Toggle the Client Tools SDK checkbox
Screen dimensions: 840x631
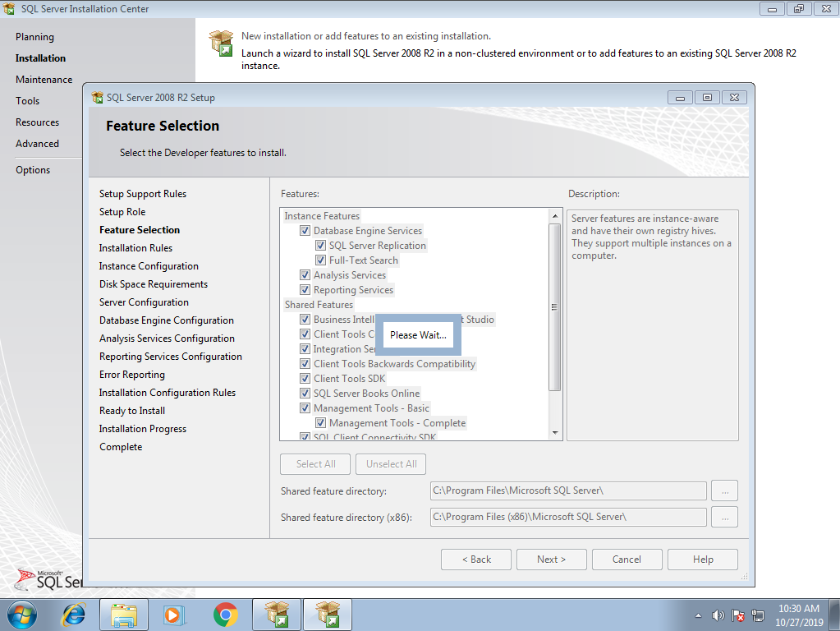[305, 379]
